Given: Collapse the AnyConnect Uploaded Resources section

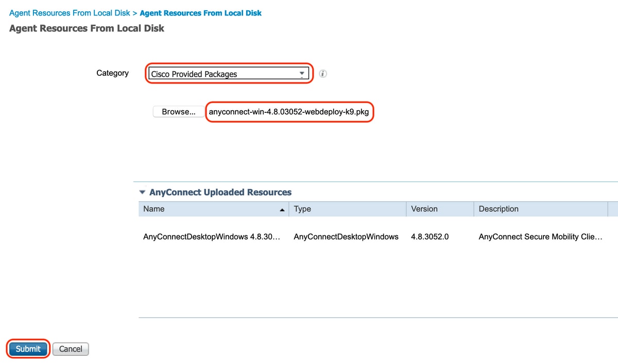Looking at the screenshot, I should (143, 193).
